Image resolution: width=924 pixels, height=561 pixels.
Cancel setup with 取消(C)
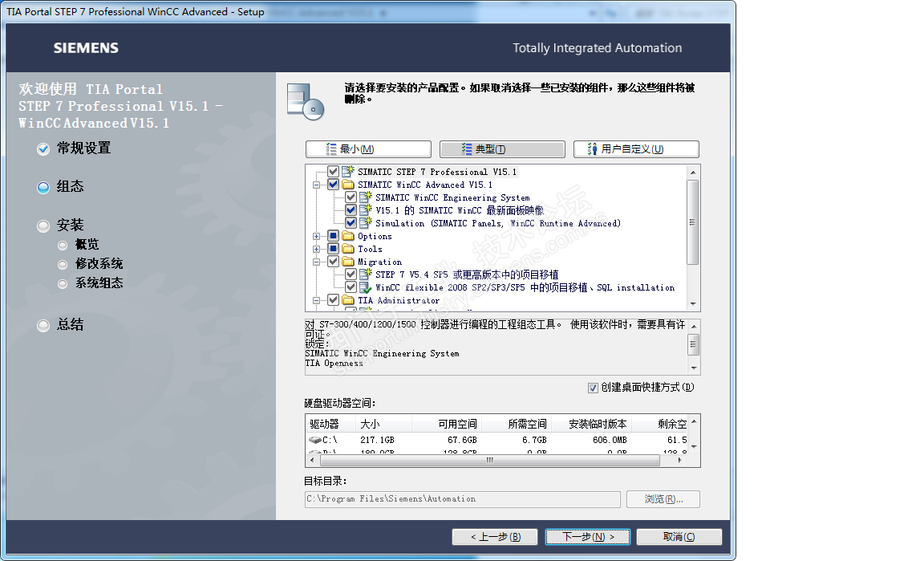click(679, 537)
